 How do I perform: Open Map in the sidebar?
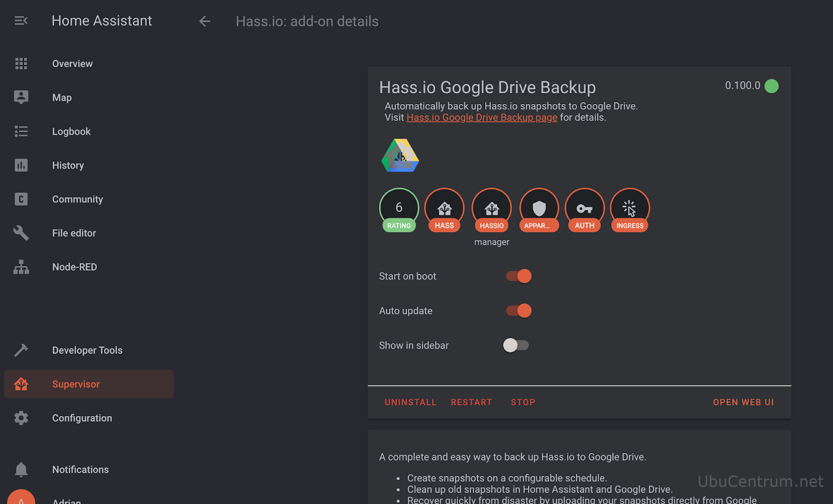89,97
